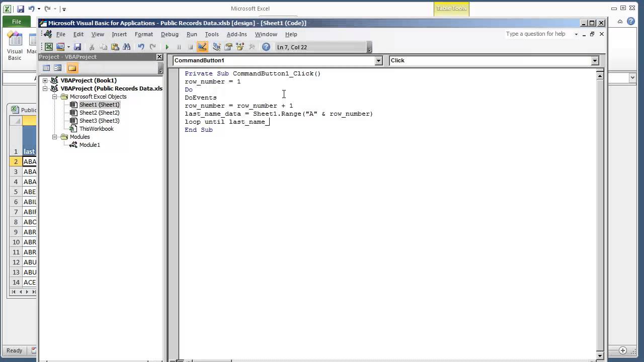
Task: Select Module1 in the project tree
Action: pos(90,145)
